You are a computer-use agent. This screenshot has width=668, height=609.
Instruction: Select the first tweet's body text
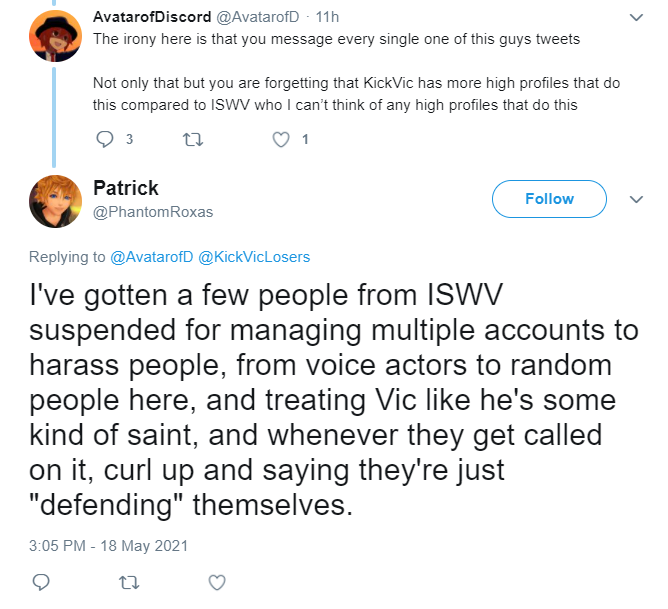click(x=356, y=72)
